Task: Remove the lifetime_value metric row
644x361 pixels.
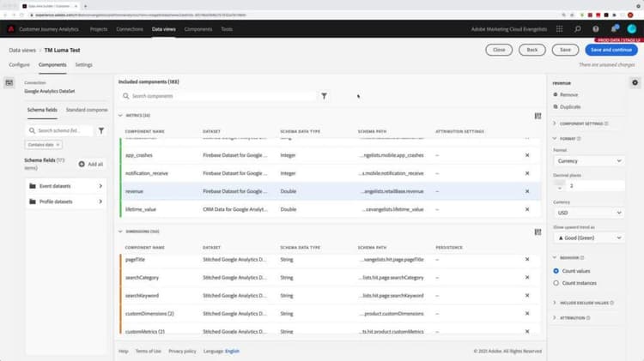Action: (527, 209)
